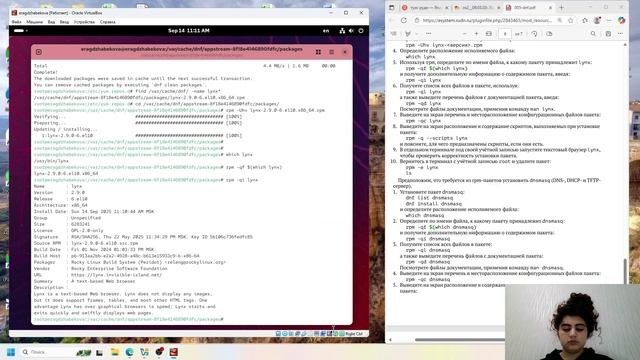Click the new tab icon in terminal header
The width and height of the screenshot is (640, 360).
click(39, 52)
